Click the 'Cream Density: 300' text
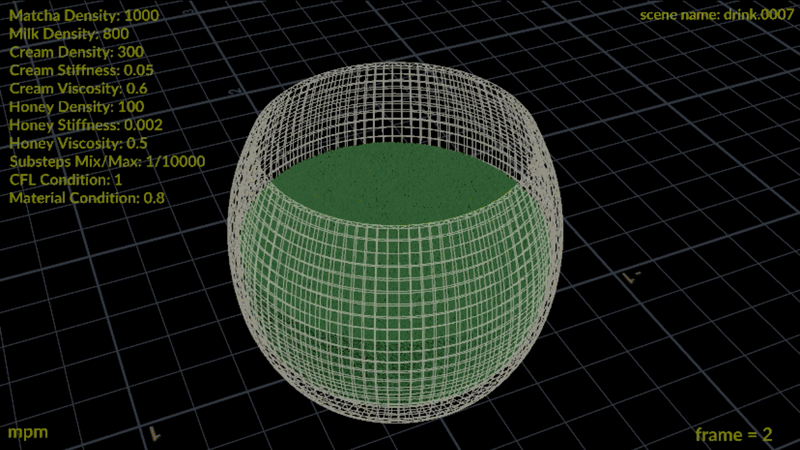This screenshot has width=800, height=450. click(x=77, y=52)
